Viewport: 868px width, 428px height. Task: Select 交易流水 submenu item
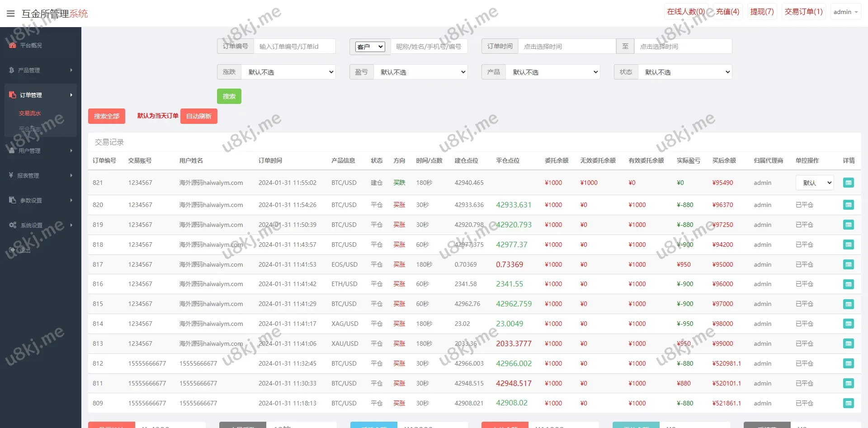coord(30,113)
